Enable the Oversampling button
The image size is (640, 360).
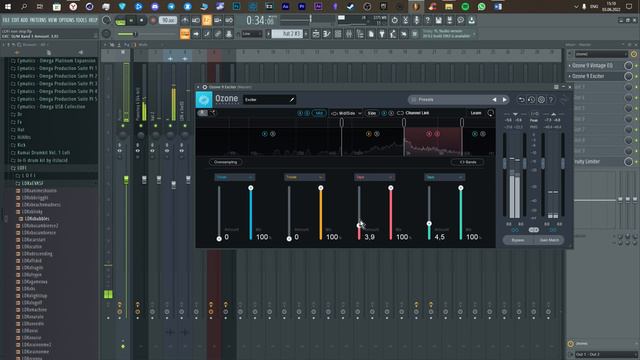226,162
